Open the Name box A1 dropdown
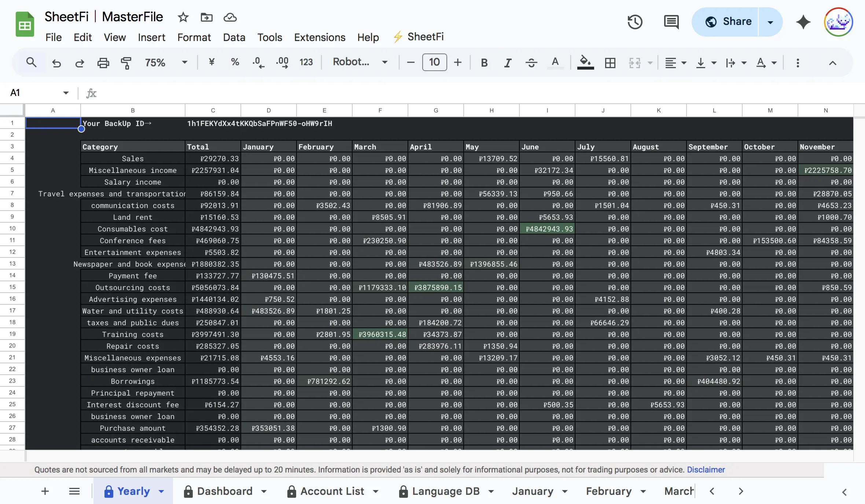This screenshot has height=504, width=865. tap(66, 93)
